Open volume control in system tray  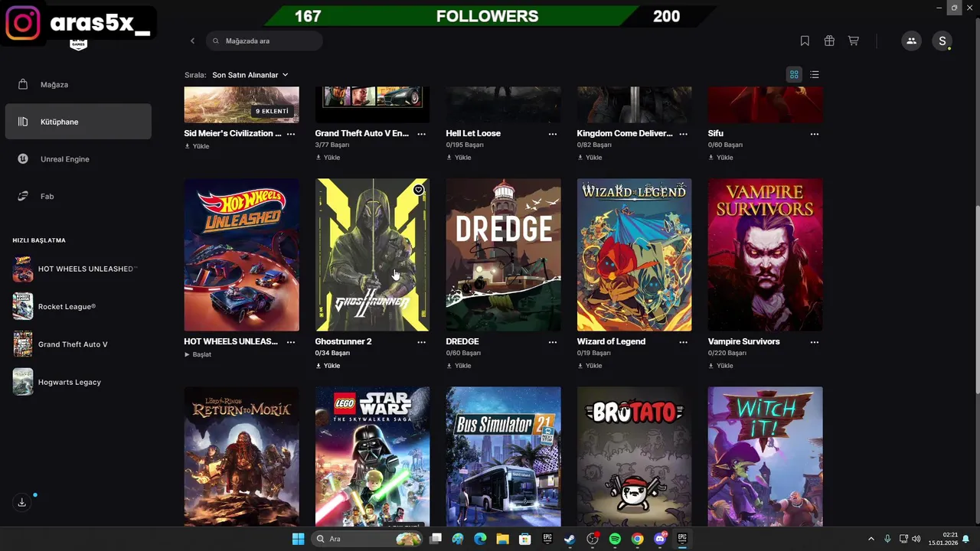click(916, 539)
